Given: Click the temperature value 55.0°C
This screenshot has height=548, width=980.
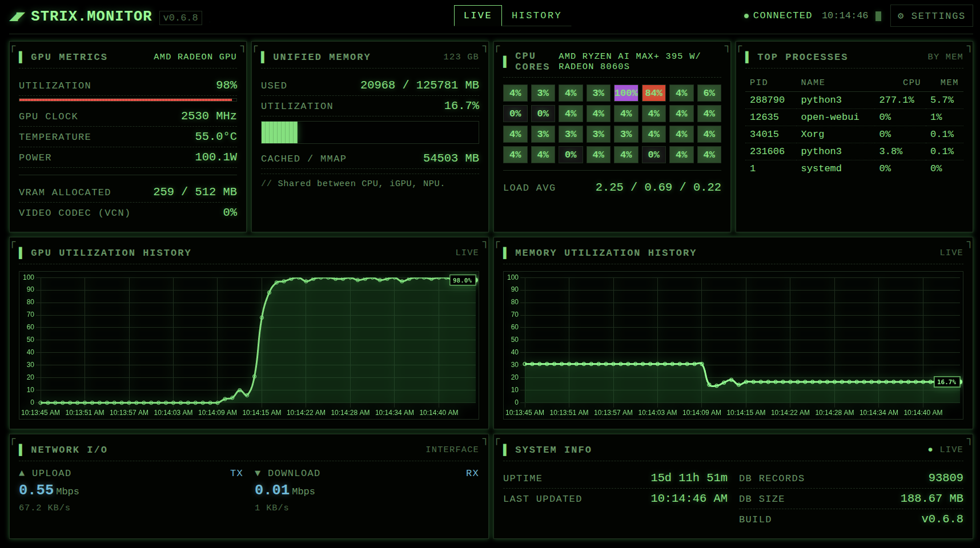Looking at the screenshot, I should point(216,136).
